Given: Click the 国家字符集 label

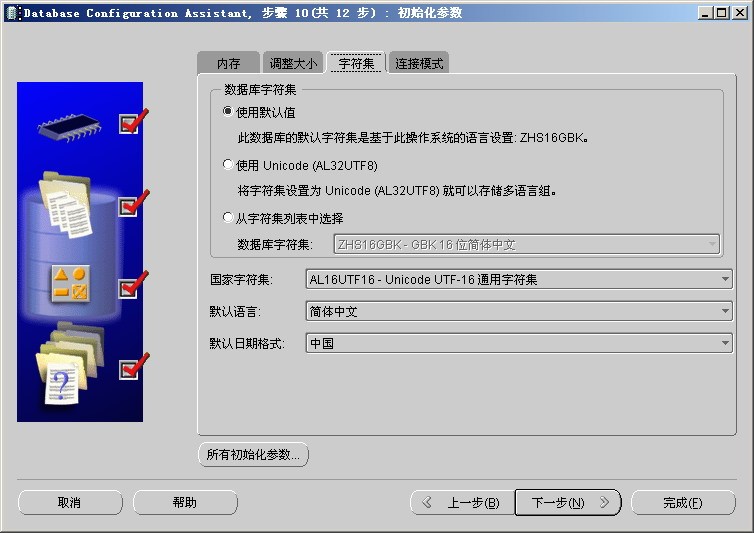Looking at the screenshot, I should 241,279.
